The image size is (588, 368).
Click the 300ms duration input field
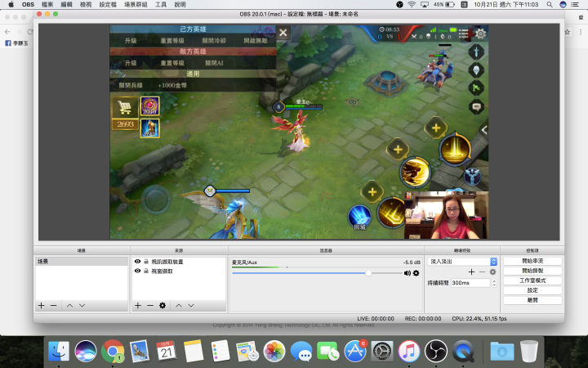470,283
